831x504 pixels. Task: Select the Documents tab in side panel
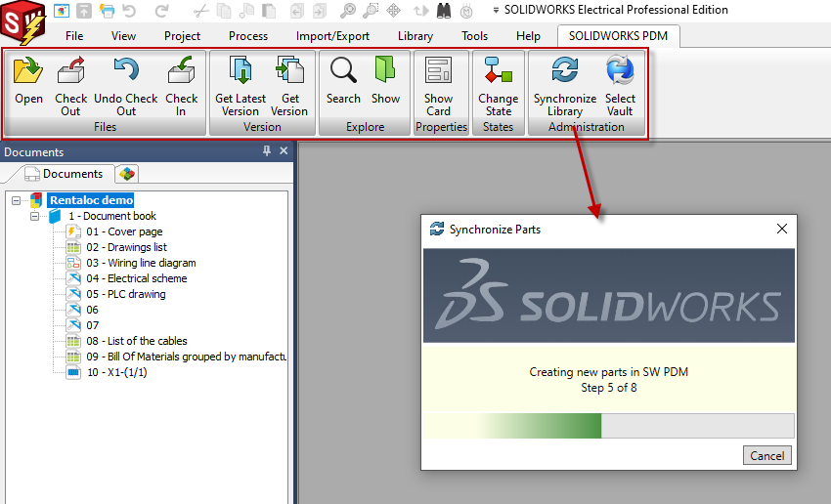point(64,174)
